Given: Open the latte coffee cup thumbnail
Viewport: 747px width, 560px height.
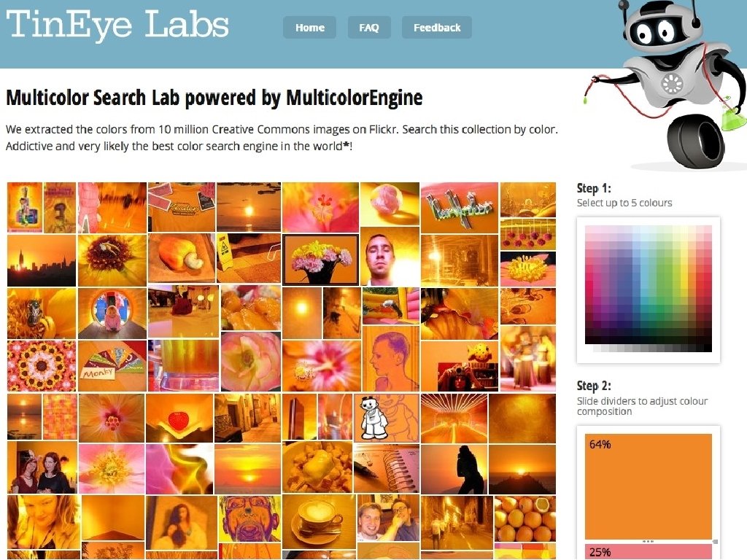Looking at the screenshot, I should click(x=318, y=522).
